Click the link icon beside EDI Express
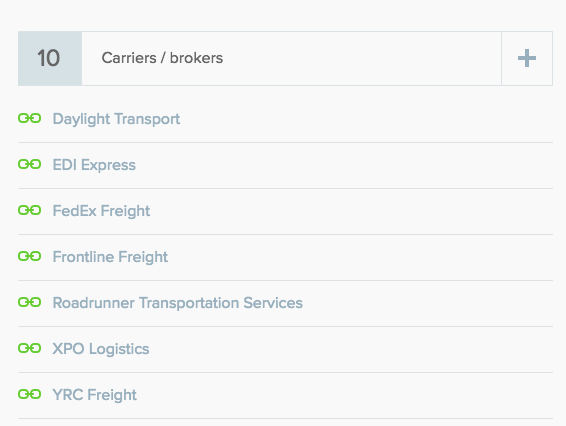This screenshot has height=426, width=566. click(x=30, y=164)
